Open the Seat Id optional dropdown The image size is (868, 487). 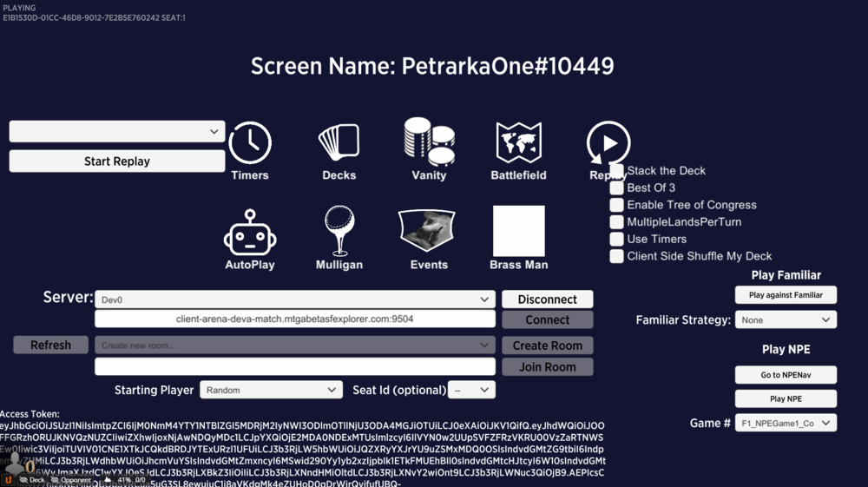tap(471, 390)
